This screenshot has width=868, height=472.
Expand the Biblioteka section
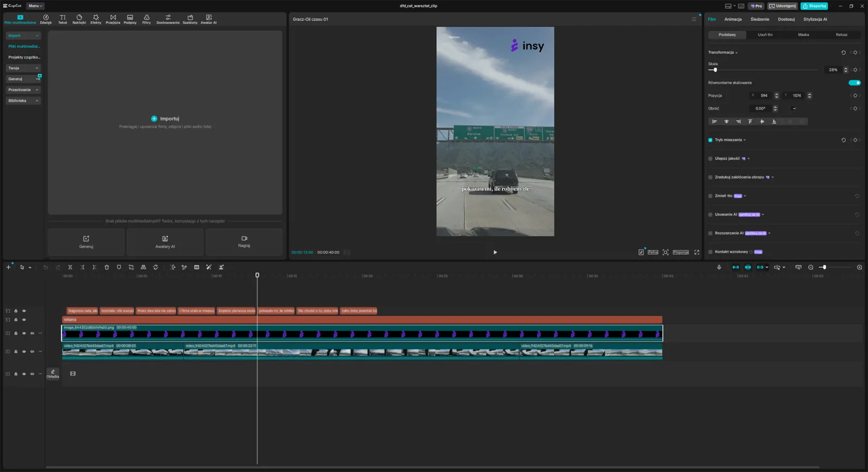coord(23,101)
